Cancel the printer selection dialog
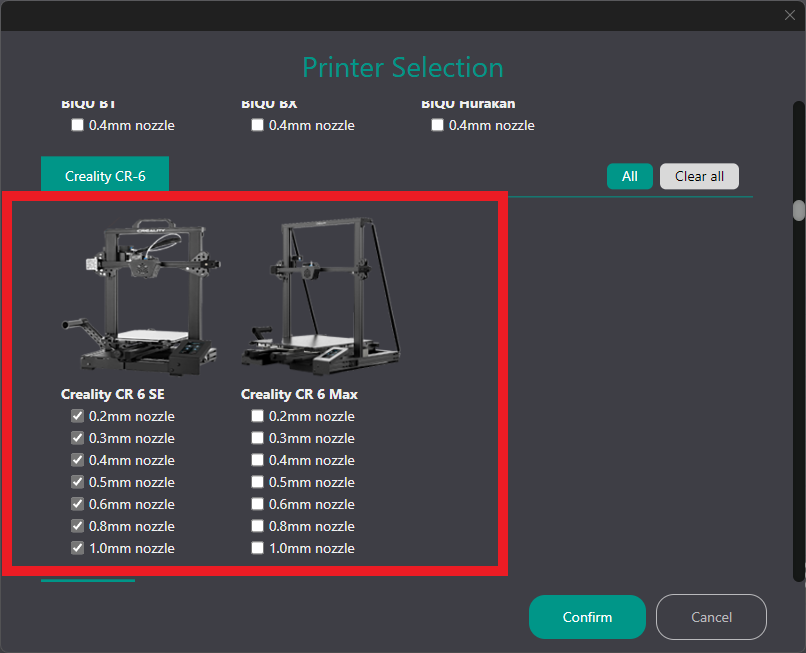 coord(711,617)
